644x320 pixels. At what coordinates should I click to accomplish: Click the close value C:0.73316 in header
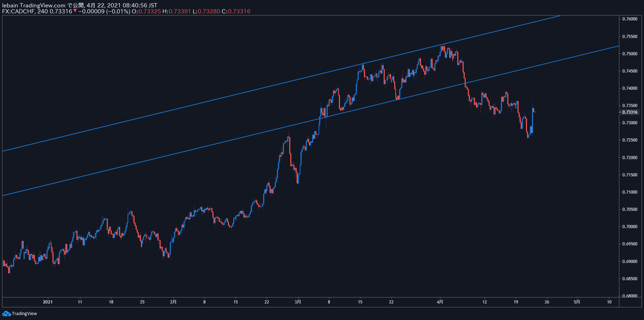236,11
